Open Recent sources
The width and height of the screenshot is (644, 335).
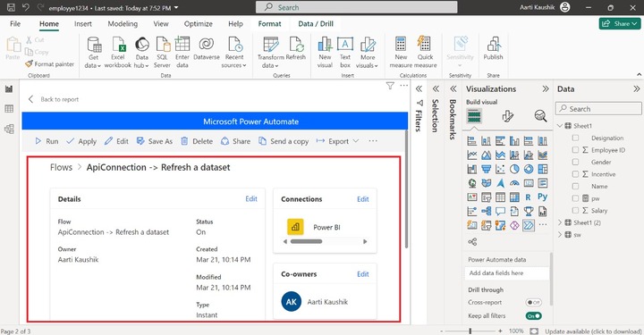(234, 53)
